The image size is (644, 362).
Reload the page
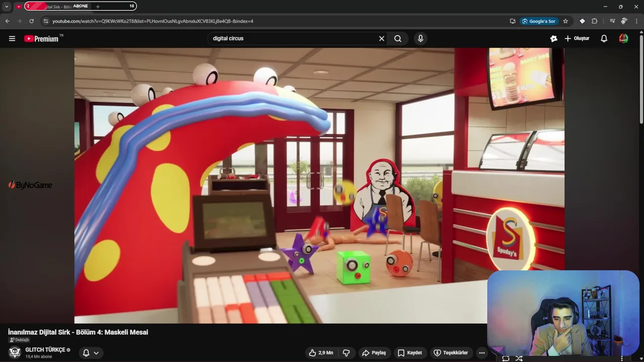31,21
